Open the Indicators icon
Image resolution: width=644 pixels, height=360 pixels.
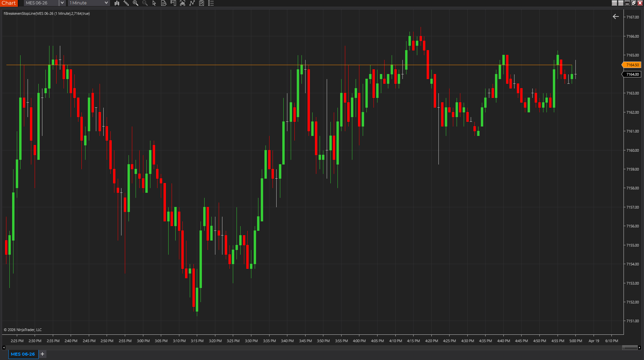(182, 3)
